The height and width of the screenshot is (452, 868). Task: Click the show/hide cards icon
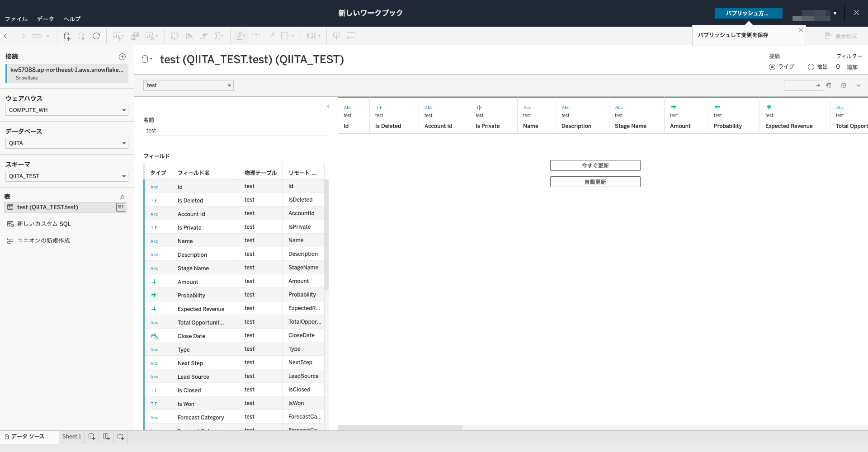coord(313,36)
